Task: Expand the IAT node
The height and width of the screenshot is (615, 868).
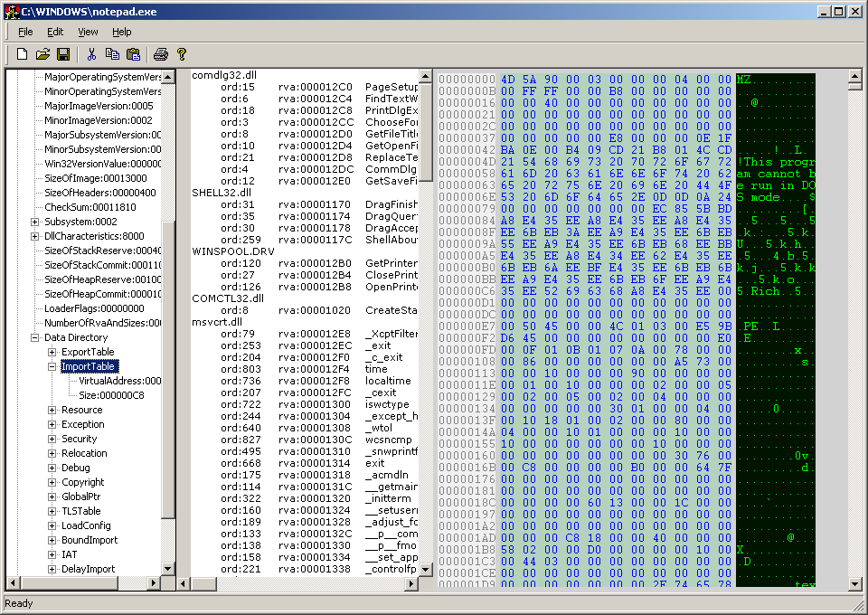Action: pos(52,554)
